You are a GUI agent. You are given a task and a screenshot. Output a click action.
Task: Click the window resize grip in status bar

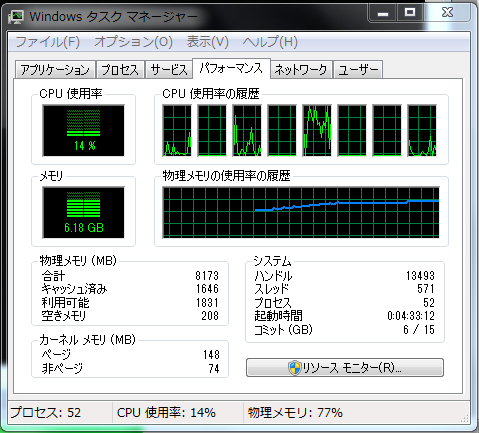(465, 418)
